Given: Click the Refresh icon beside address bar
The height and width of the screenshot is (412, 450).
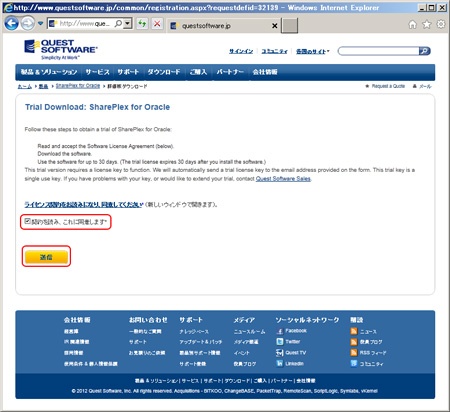Looking at the screenshot, I should point(143,24).
